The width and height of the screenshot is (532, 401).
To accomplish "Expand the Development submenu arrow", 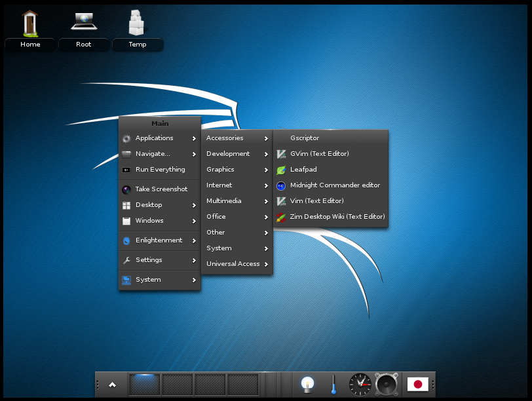I will [x=266, y=154].
